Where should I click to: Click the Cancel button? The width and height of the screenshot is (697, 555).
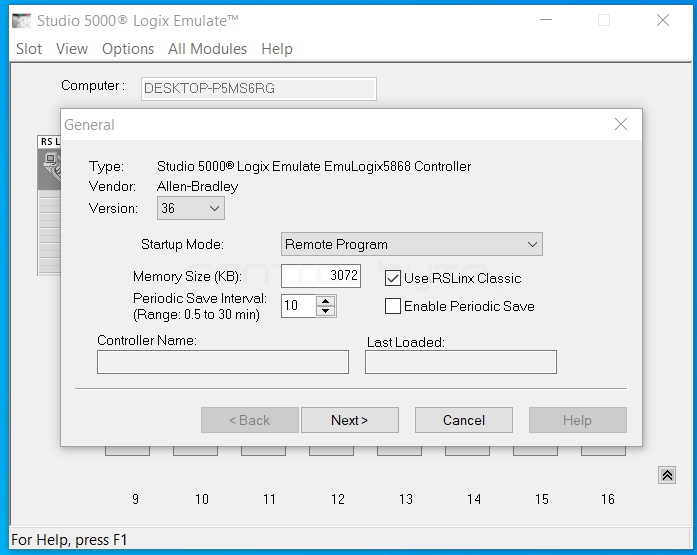(464, 420)
